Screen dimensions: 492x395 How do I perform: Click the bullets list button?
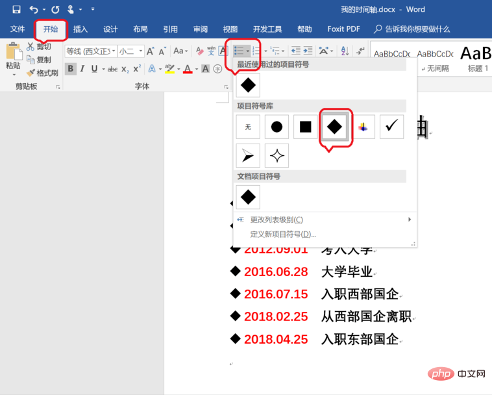[x=239, y=51]
